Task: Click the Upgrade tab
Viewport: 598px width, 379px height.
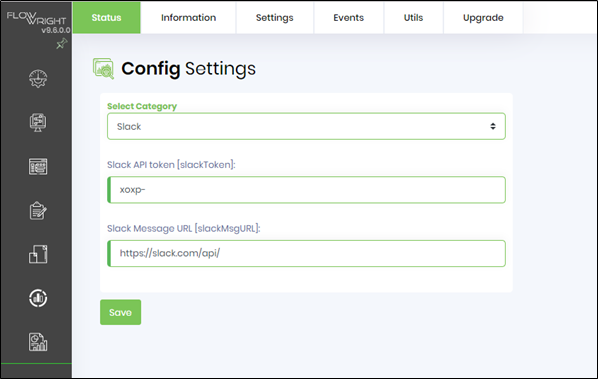Action: point(483,18)
